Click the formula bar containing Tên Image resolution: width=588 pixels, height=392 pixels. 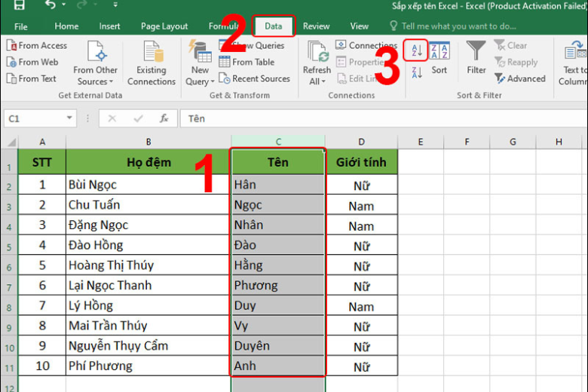[x=384, y=118]
